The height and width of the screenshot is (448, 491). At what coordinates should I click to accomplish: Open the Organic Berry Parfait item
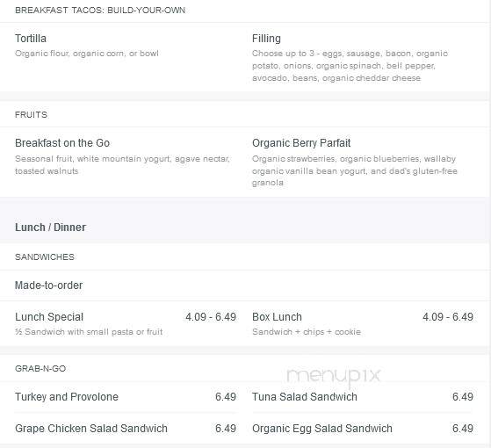tap(301, 143)
